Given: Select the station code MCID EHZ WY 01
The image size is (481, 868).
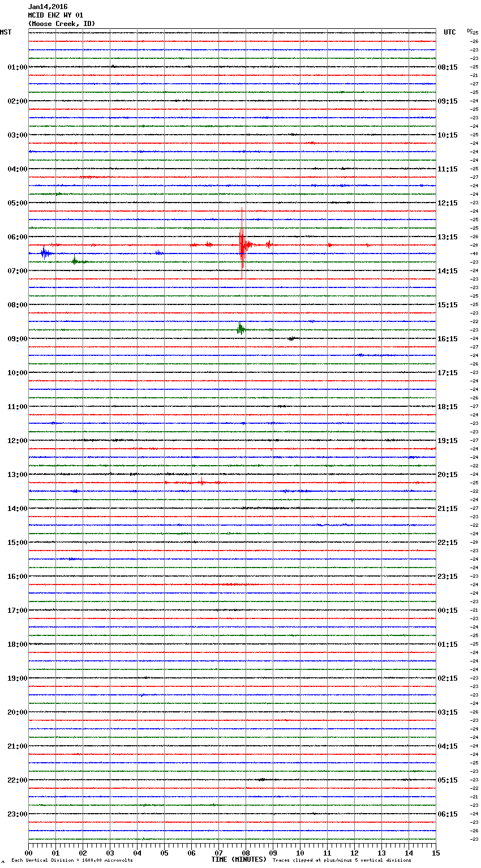Looking at the screenshot, I should tap(55, 15).
